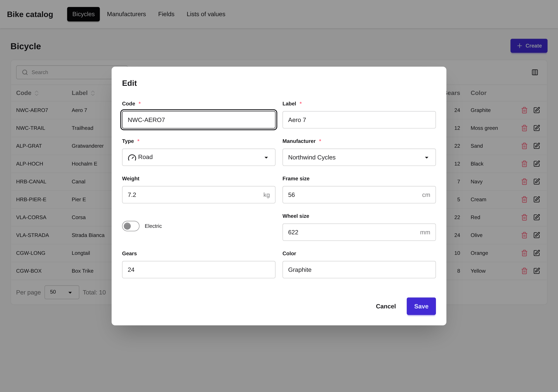Screen dimensions: 558x392
Task: Click the Color column header
Action: coord(478,93)
